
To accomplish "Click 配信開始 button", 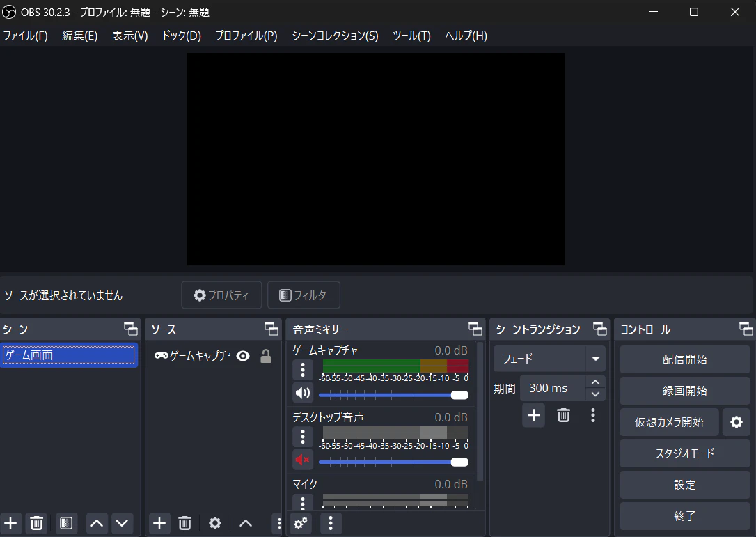I will tap(684, 359).
